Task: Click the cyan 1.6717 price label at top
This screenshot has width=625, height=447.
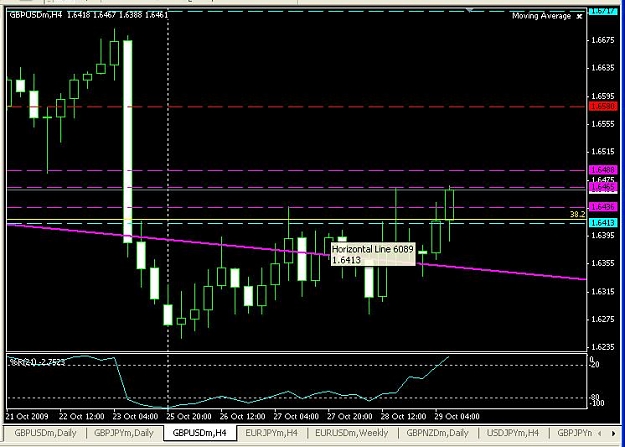Action: [x=603, y=11]
